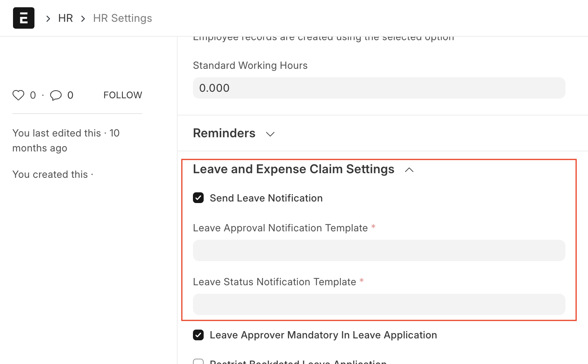Toggle Leave Approver Mandatory In Leave Application
The height and width of the screenshot is (364, 588).
198,335
